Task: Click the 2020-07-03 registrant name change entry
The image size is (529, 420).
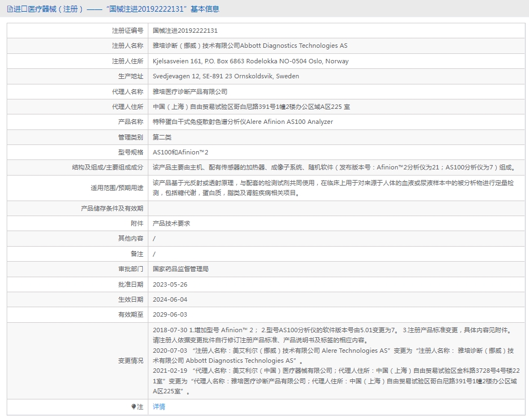Action: click(333, 356)
